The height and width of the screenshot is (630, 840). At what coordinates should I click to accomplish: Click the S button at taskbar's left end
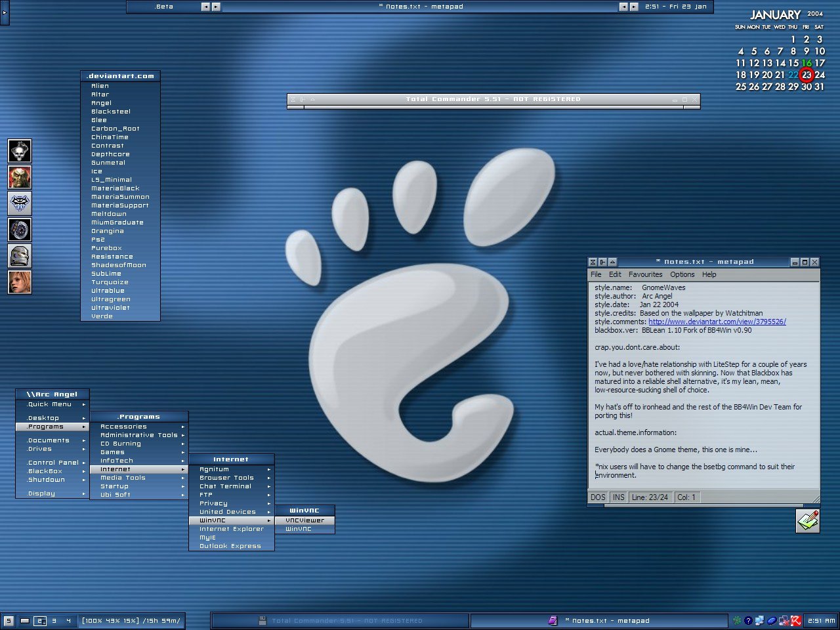click(x=9, y=620)
